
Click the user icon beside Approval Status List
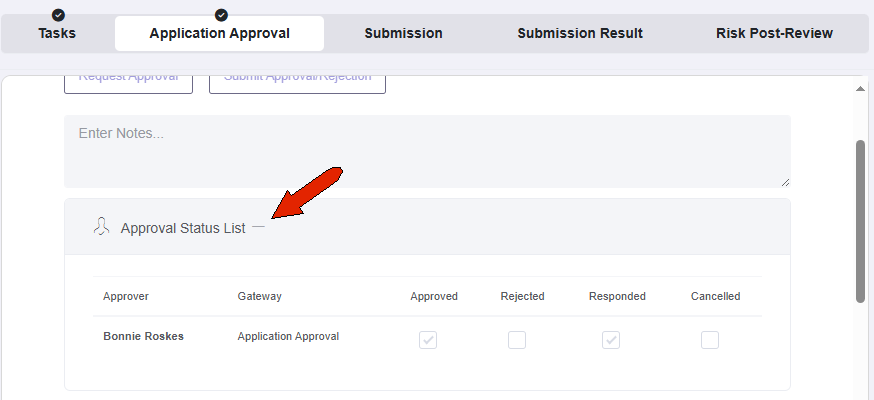[x=101, y=227]
